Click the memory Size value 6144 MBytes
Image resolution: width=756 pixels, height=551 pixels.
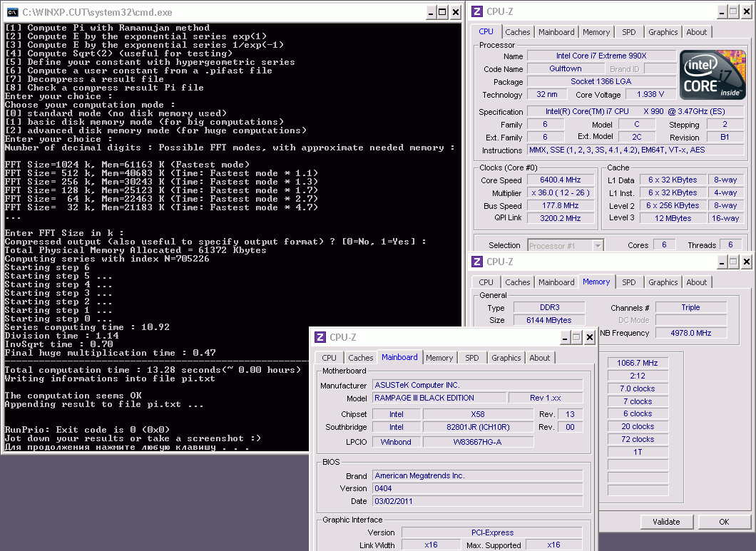point(549,320)
